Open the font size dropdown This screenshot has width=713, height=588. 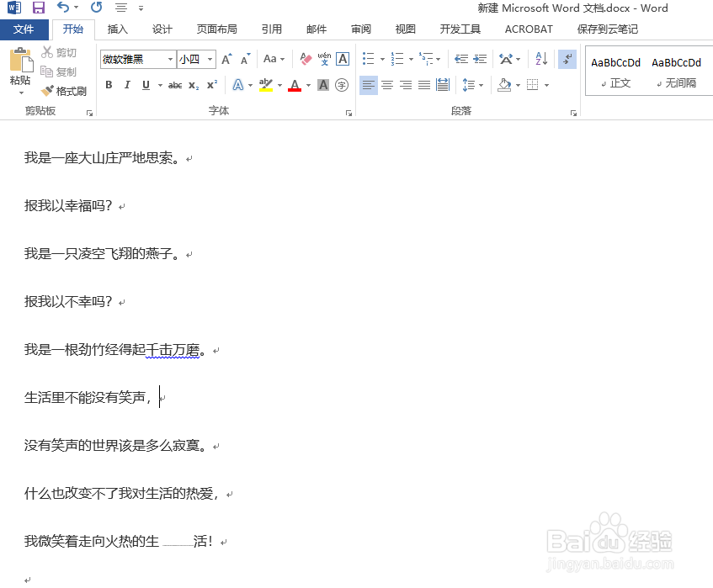pos(208,59)
